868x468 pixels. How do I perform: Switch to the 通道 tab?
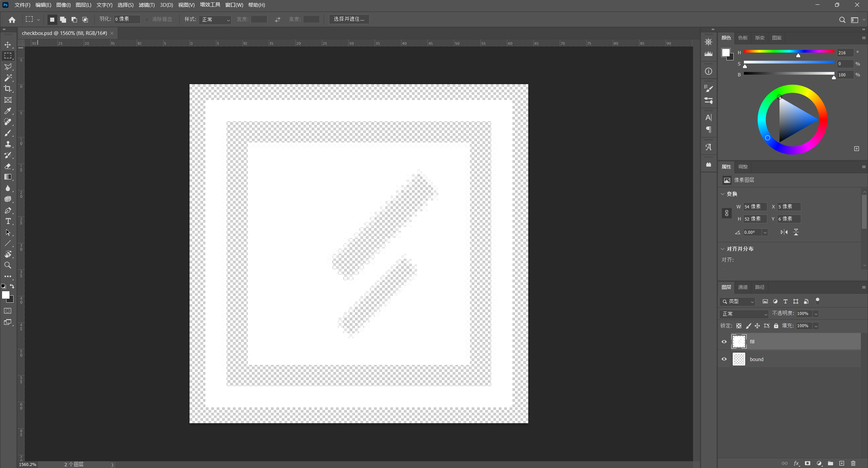[743, 287]
